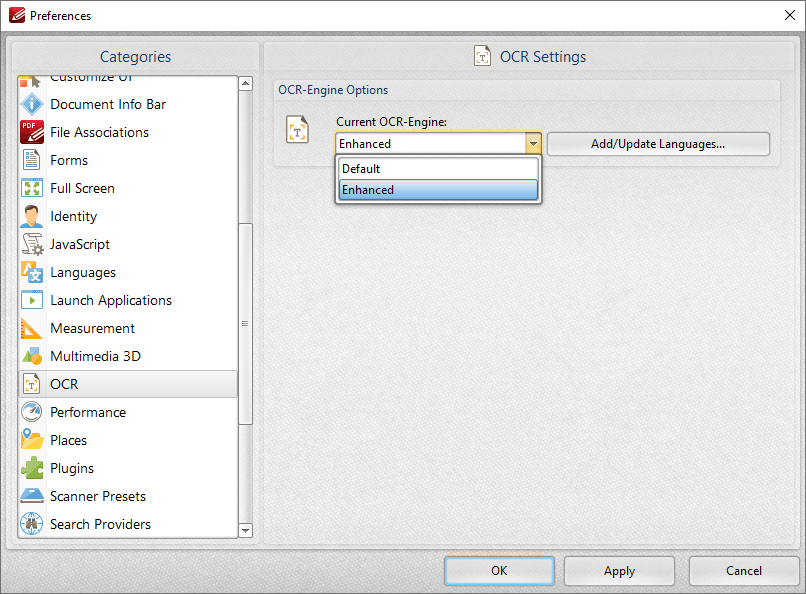Image resolution: width=806 pixels, height=594 pixels.
Task: Collapse the Current OCR-Engine dropdown arrow
Action: 533,144
